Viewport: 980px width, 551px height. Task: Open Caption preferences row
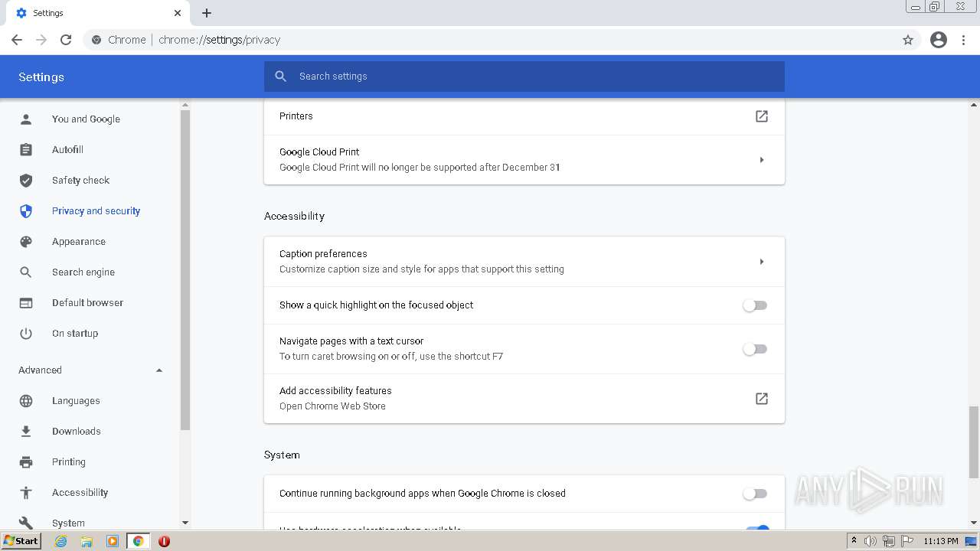pos(524,262)
